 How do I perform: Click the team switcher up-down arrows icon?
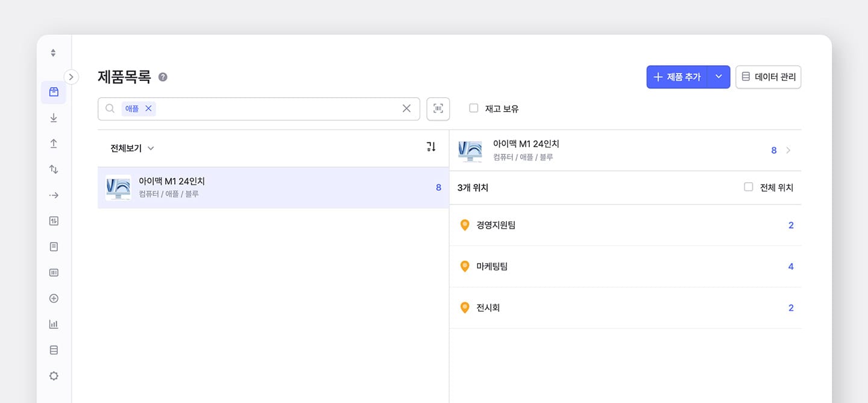pos(53,52)
